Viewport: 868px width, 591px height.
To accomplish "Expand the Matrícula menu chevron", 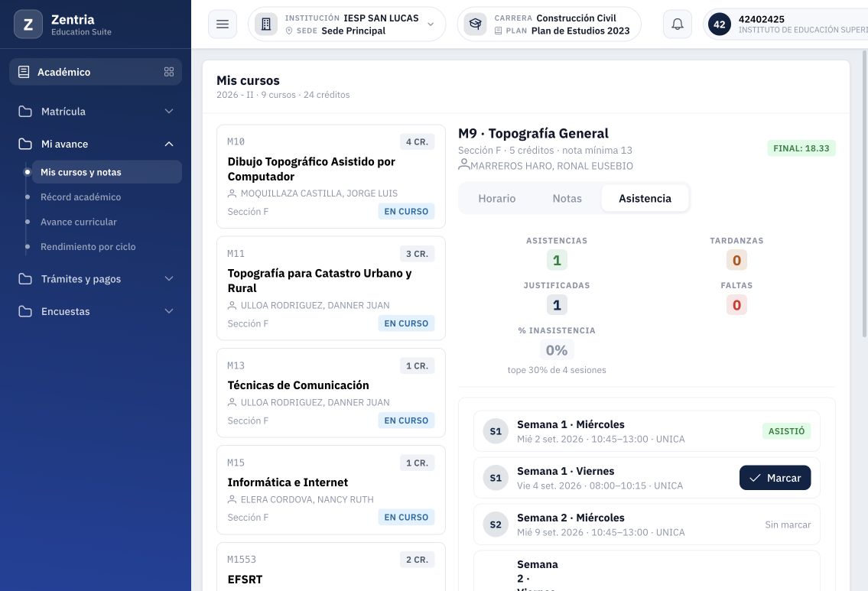I will tap(169, 111).
